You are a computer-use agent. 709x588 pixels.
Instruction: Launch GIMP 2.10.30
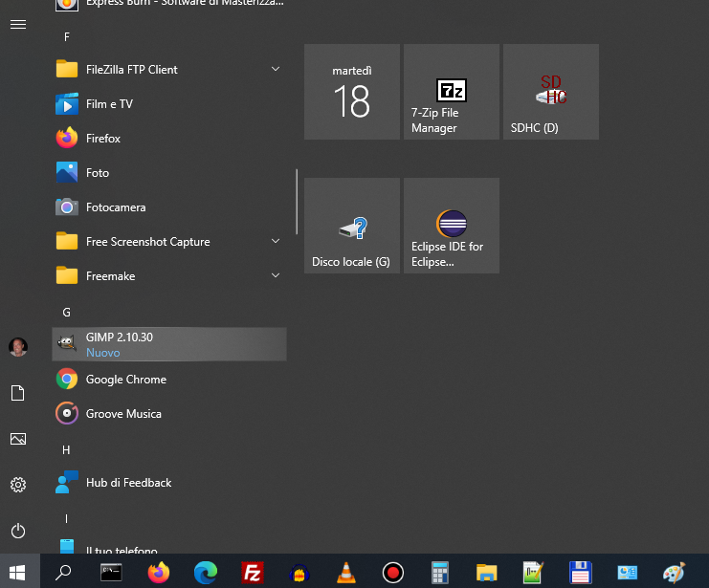coord(169,344)
